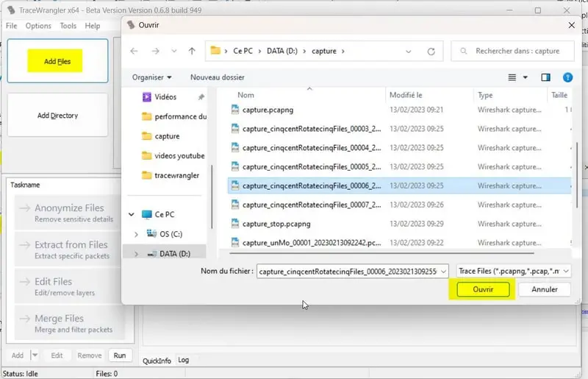Click the pin icon beside Vidéos
588x379 pixels.
click(201, 97)
